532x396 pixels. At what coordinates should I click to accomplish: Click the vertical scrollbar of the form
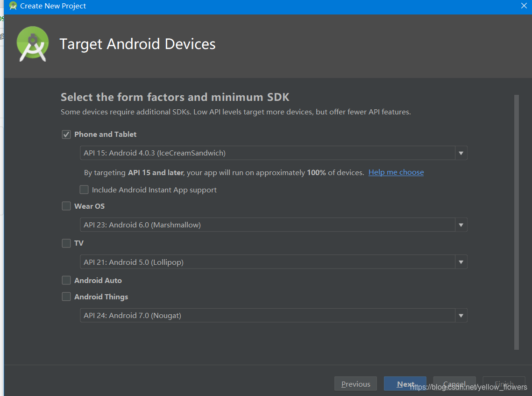coord(517,222)
